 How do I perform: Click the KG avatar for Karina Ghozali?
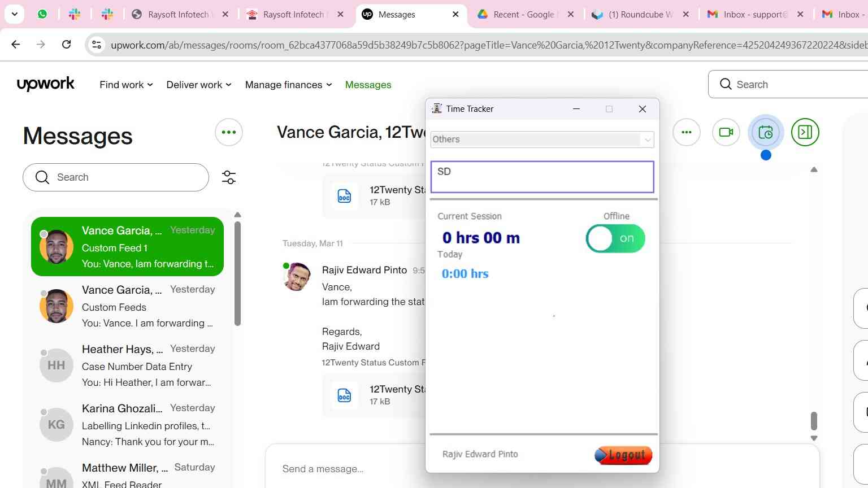point(56,425)
